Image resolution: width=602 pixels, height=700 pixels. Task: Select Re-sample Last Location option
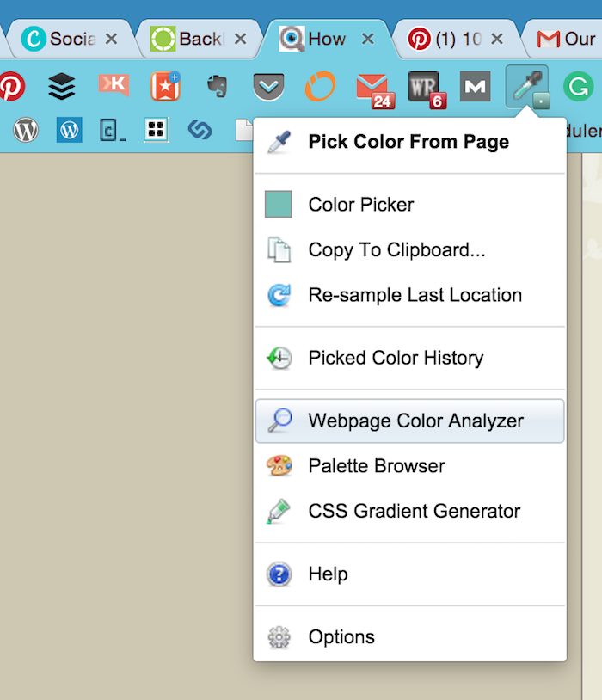(415, 295)
